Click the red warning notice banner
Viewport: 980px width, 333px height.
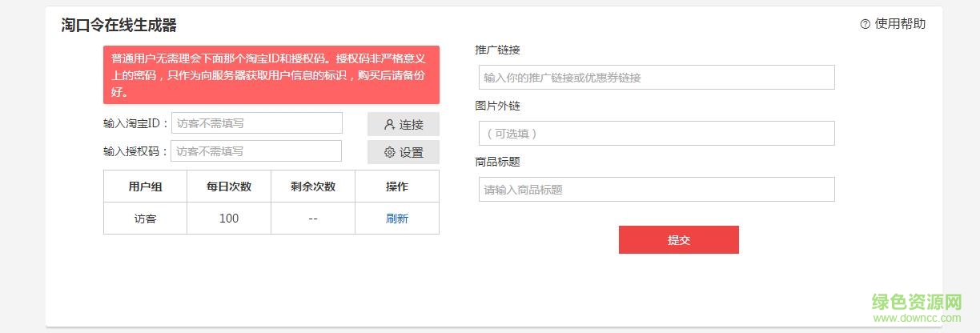click(271, 74)
